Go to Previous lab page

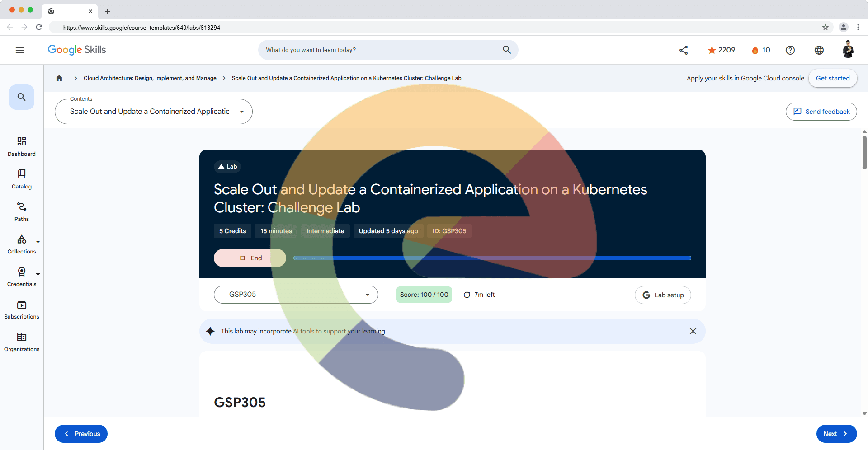pyautogui.click(x=81, y=434)
